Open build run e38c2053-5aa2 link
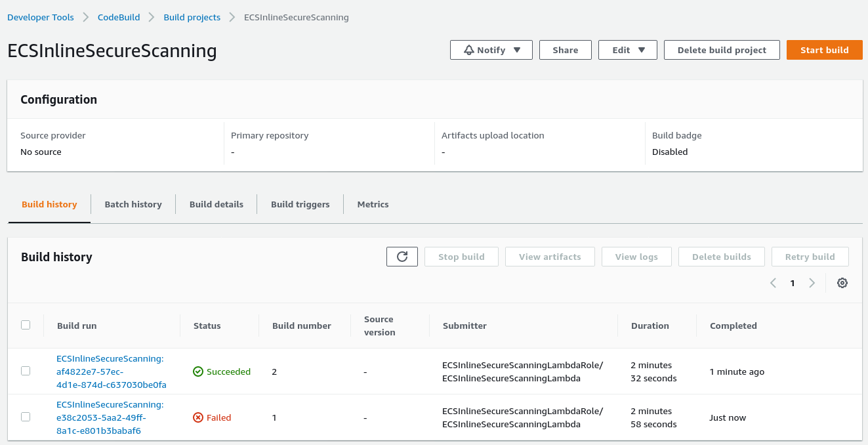This screenshot has height=445, width=868. [110, 417]
